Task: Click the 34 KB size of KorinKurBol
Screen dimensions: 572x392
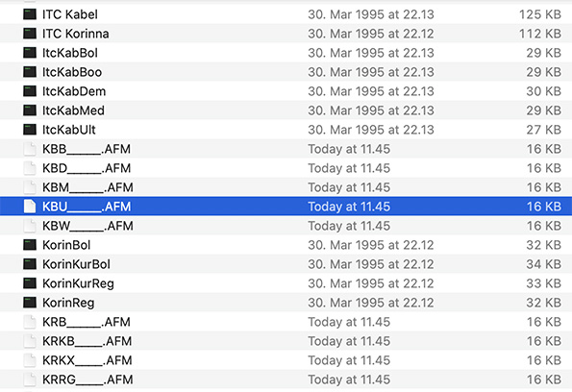Action: [x=543, y=264]
